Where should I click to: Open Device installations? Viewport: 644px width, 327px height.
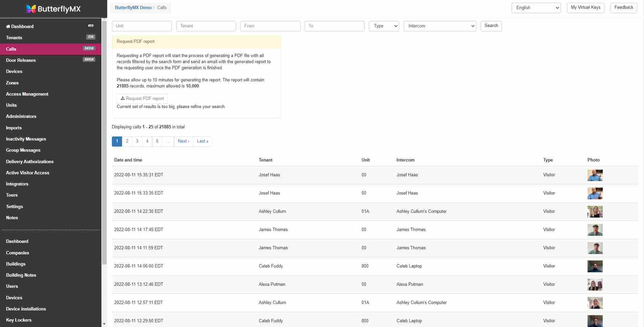coord(26,309)
